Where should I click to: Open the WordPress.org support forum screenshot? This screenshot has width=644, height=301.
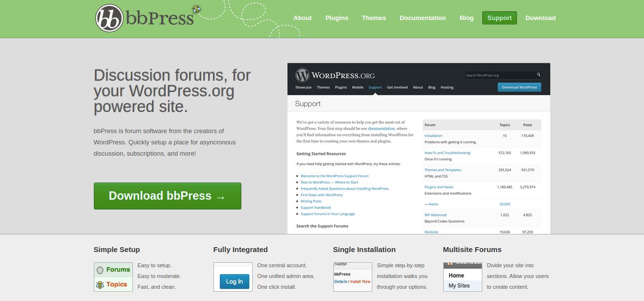point(419,148)
